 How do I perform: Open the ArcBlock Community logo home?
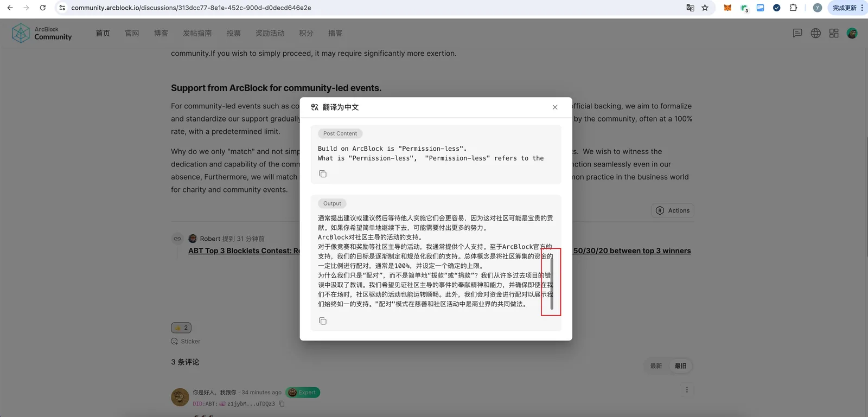[42, 33]
